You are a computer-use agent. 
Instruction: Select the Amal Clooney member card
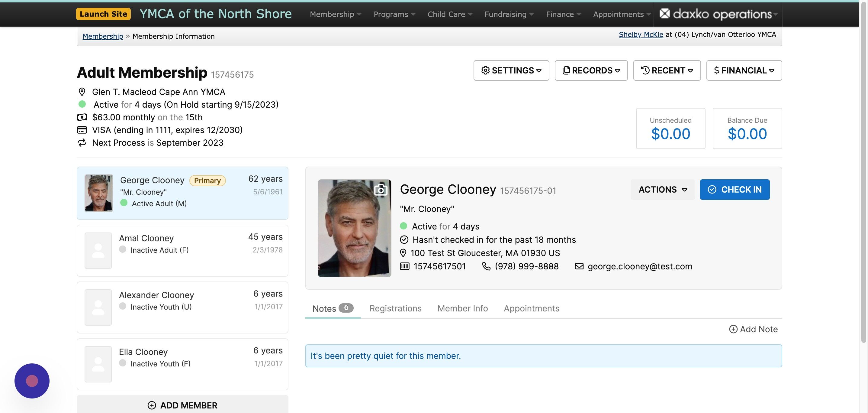coord(183,251)
